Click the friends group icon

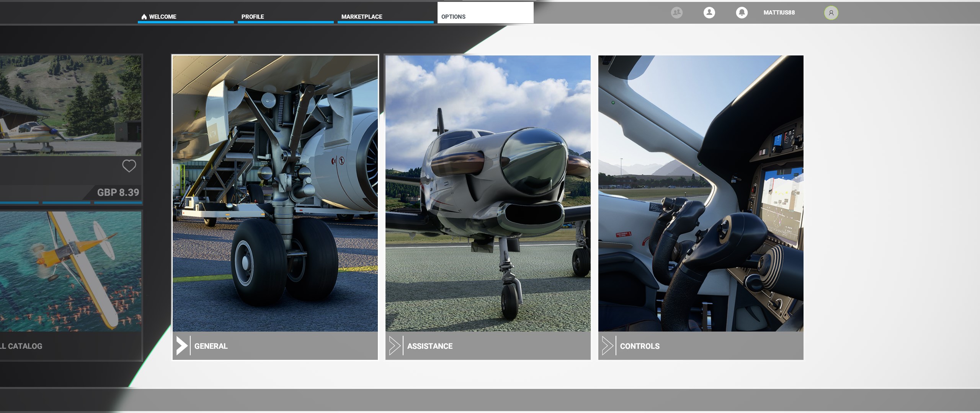676,13
